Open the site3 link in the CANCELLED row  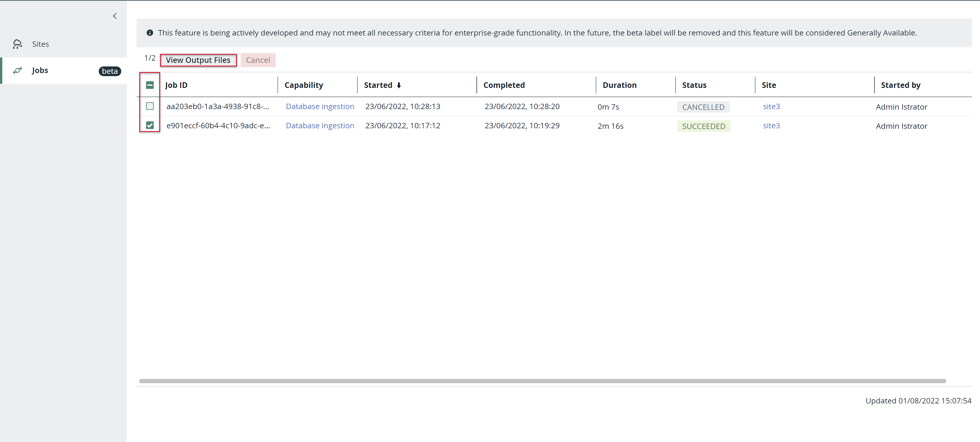pos(771,107)
